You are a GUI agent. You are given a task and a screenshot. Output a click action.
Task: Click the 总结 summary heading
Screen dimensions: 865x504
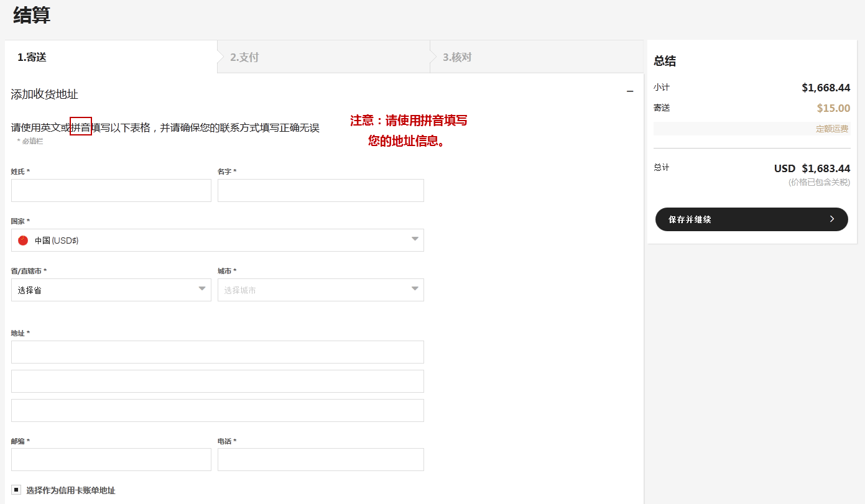[665, 61]
